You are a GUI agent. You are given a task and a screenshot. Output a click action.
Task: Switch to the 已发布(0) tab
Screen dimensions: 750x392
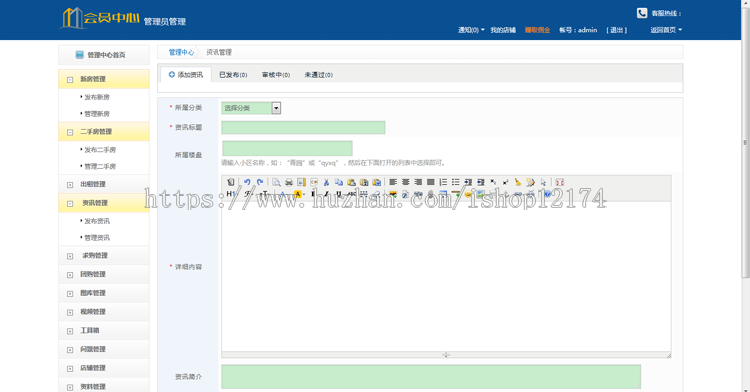tap(233, 75)
